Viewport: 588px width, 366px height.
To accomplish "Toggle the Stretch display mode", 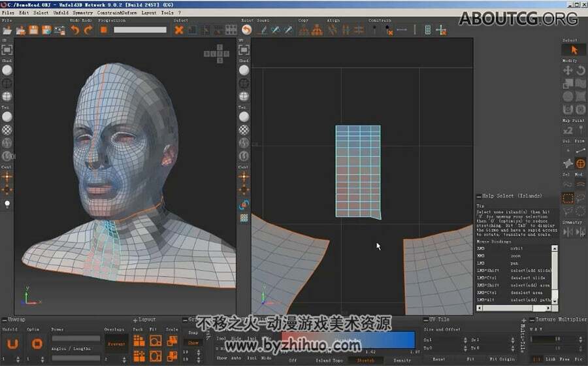I will click(366, 360).
